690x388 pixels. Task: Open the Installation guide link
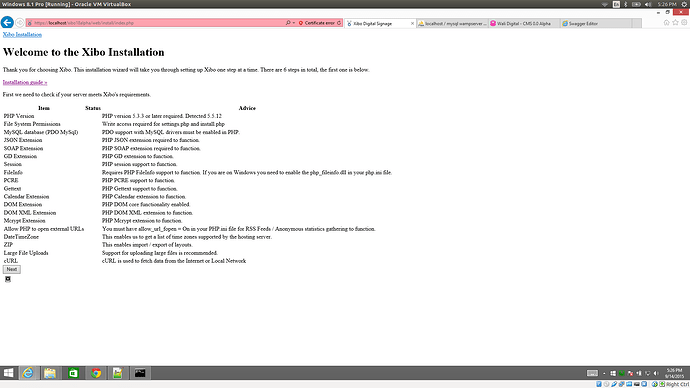pos(25,82)
